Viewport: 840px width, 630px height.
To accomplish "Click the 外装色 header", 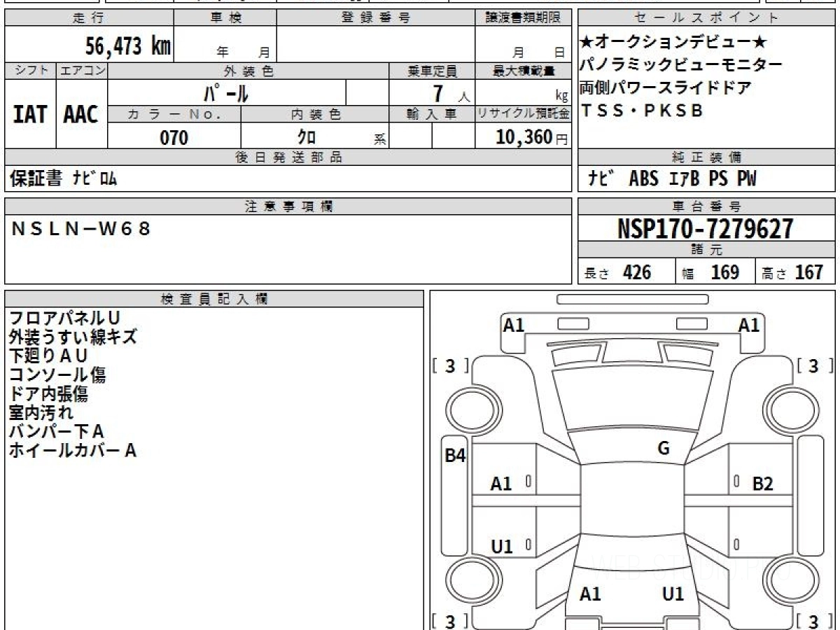I will tap(248, 71).
